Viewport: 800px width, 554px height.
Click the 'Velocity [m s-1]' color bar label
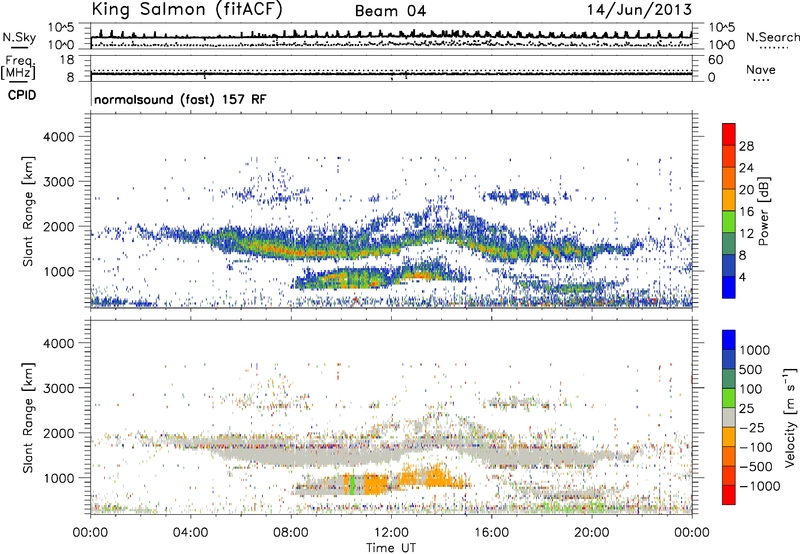coord(790,418)
